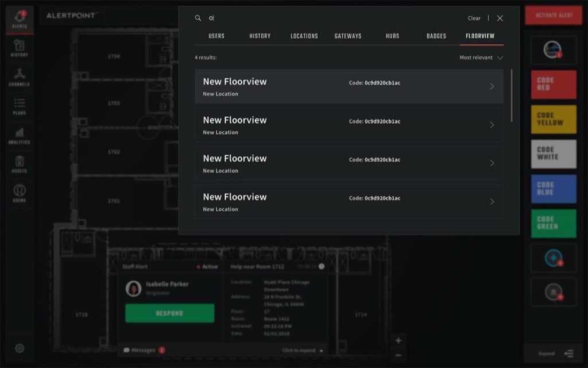Switch to the Hubs tab
588x368 pixels.
392,36
